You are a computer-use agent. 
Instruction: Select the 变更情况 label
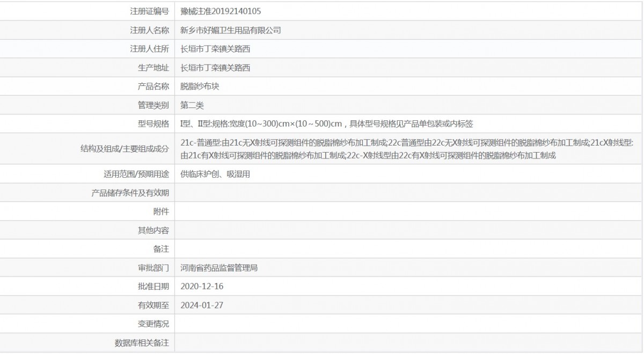click(153, 324)
